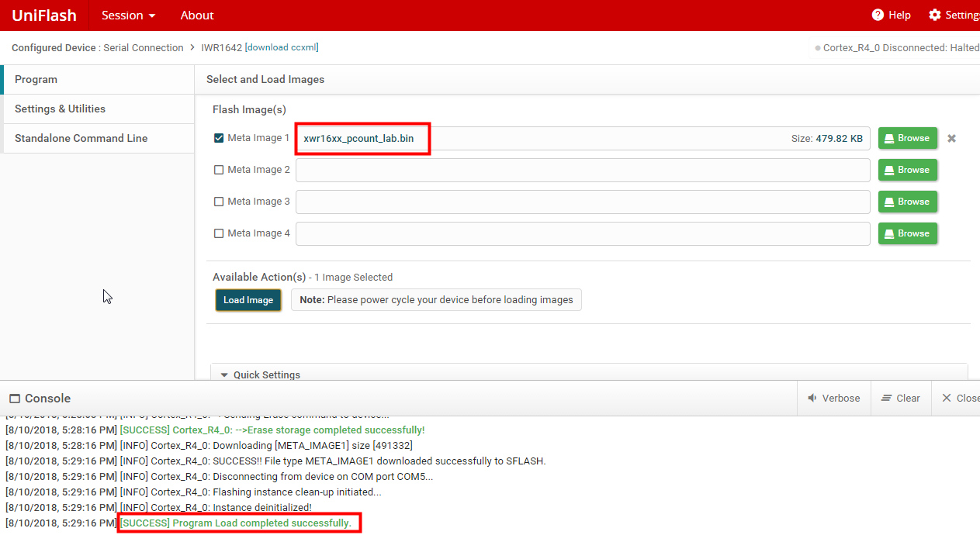Enable the Meta Image 2 checkbox

(x=219, y=170)
